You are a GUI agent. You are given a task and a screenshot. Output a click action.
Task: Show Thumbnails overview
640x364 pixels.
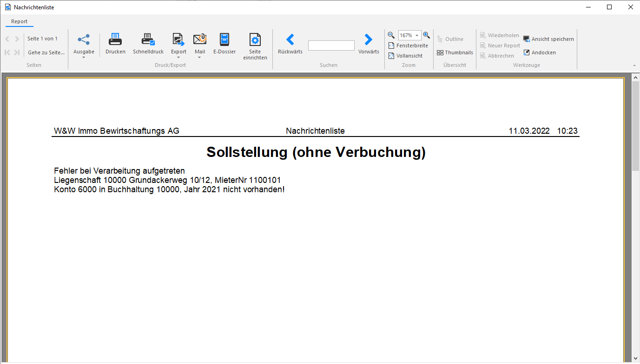pyautogui.click(x=455, y=52)
